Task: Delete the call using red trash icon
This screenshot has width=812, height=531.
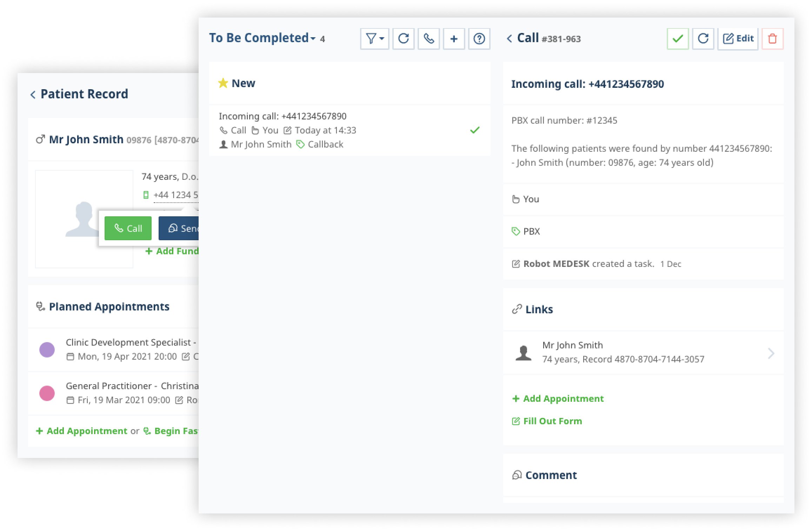Action: point(772,39)
